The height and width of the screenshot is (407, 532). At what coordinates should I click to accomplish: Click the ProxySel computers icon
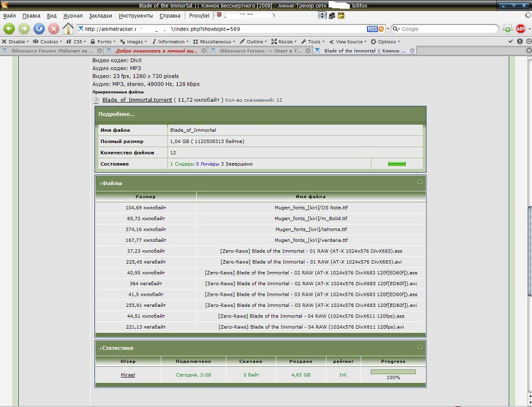point(332,16)
